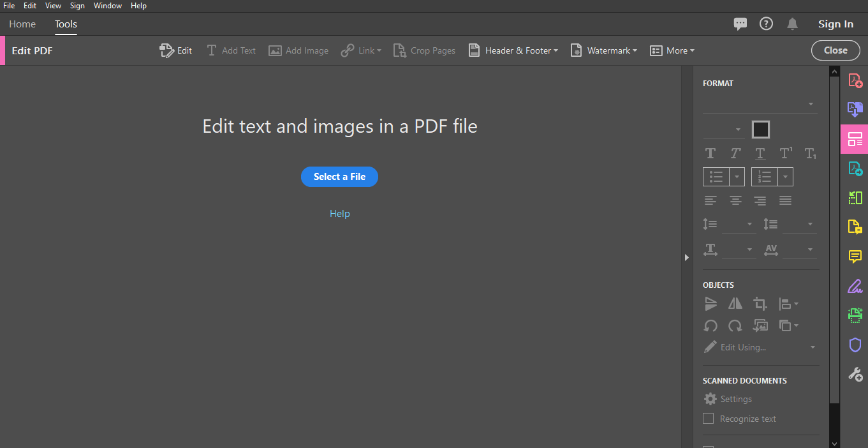868x448 pixels.
Task: Open the Window menu
Action: pyautogui.click(x=107, y=6)
